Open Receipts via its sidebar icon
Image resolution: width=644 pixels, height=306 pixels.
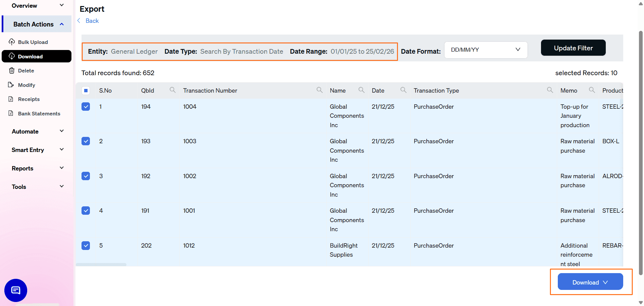[x=12, y=99]
